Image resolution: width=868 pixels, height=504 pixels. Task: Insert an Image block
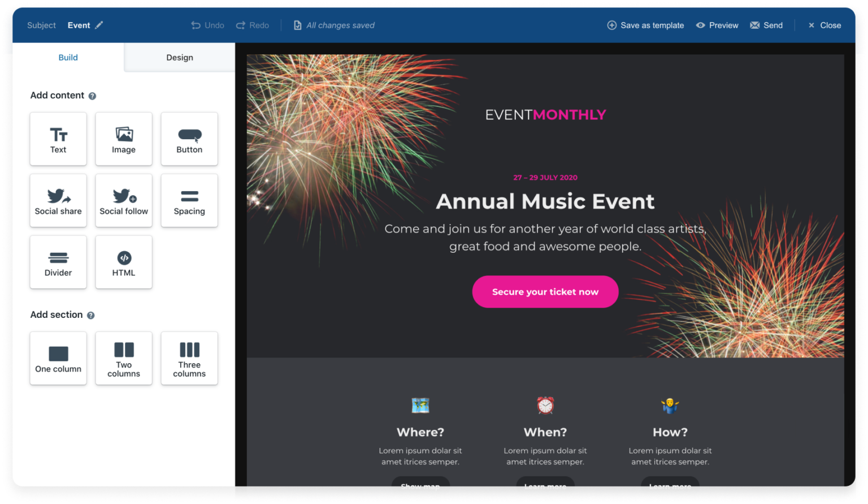pos(124,139)
